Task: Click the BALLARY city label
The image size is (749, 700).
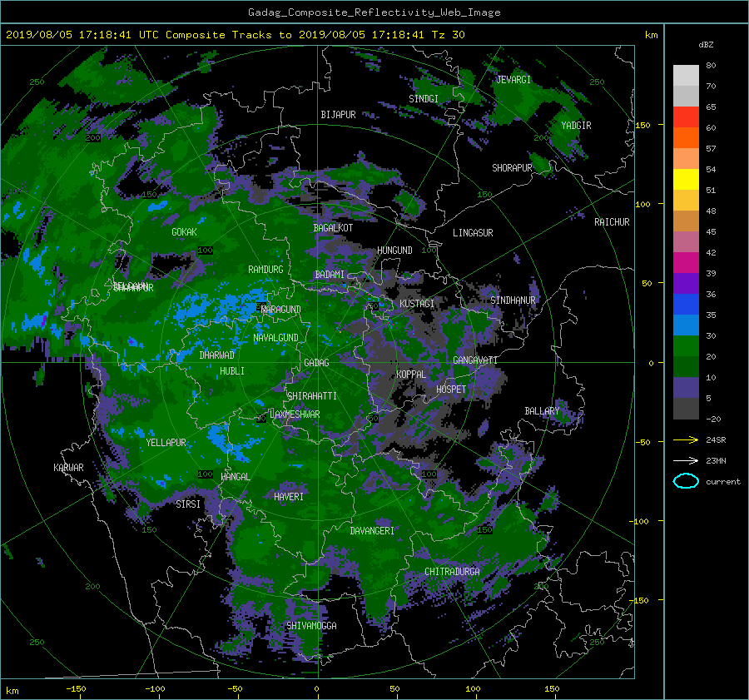Action: (542, 411)
